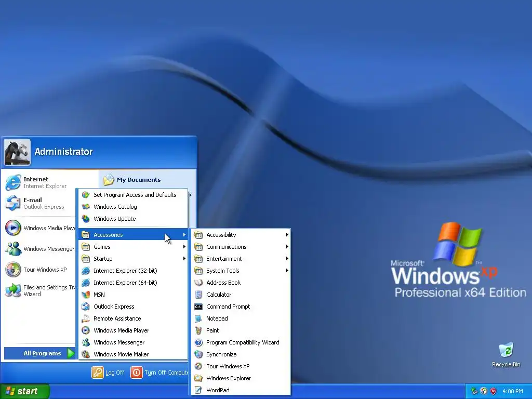Click the Administrator user picture

(17, 152)
